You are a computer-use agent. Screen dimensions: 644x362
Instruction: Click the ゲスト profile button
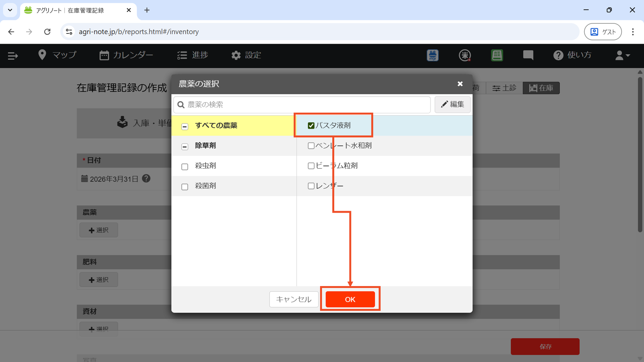pyautogui.click(x=603, y=32)
